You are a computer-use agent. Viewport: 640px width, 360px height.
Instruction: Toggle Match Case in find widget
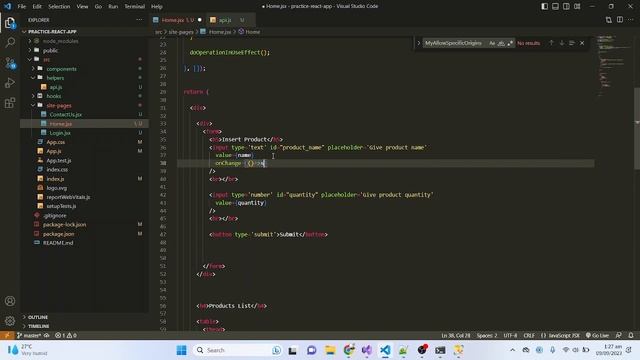click(492, 43)
